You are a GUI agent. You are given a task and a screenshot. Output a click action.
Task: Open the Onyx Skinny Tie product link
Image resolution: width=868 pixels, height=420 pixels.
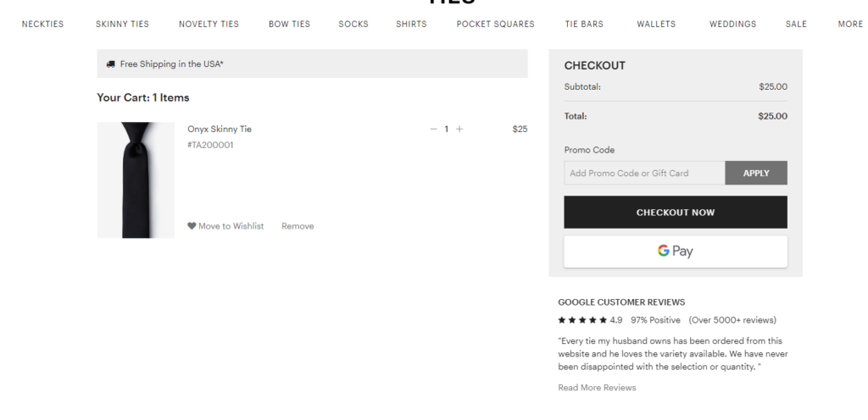(220, 130)
